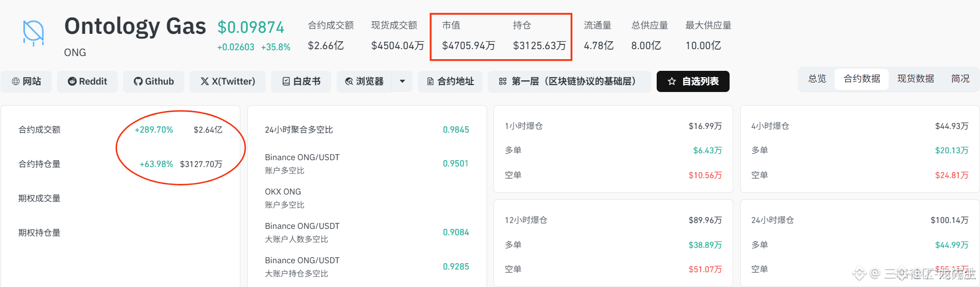Open the Reddit community link
The width and height of the screenshot is (980, 287).
point(88,81)
